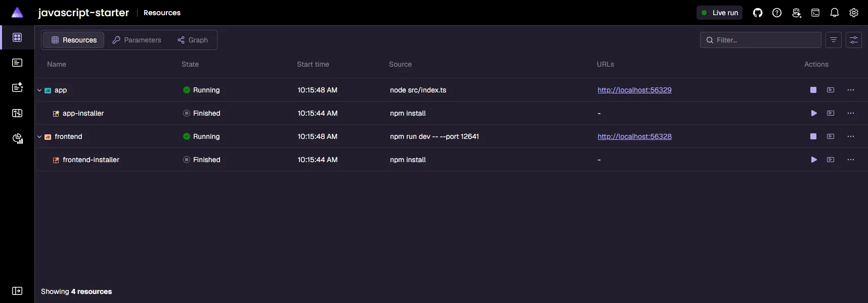Open the resource filters button
This screenshot has height=303, width=868.
click(834, 40)
